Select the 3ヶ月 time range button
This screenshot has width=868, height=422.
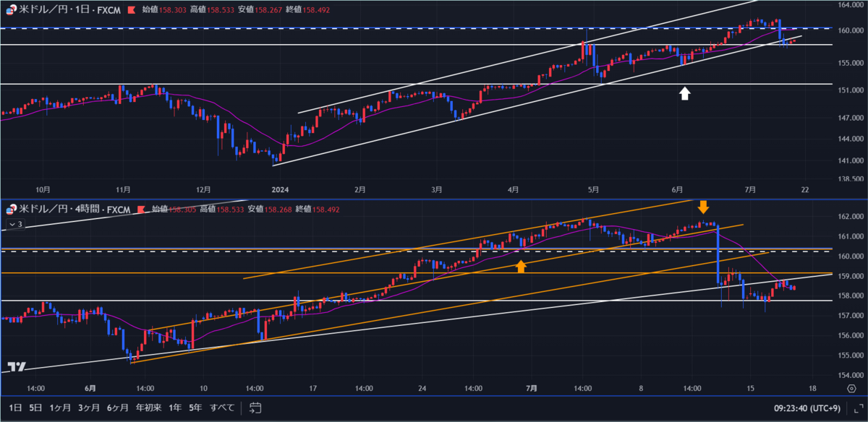90,408
